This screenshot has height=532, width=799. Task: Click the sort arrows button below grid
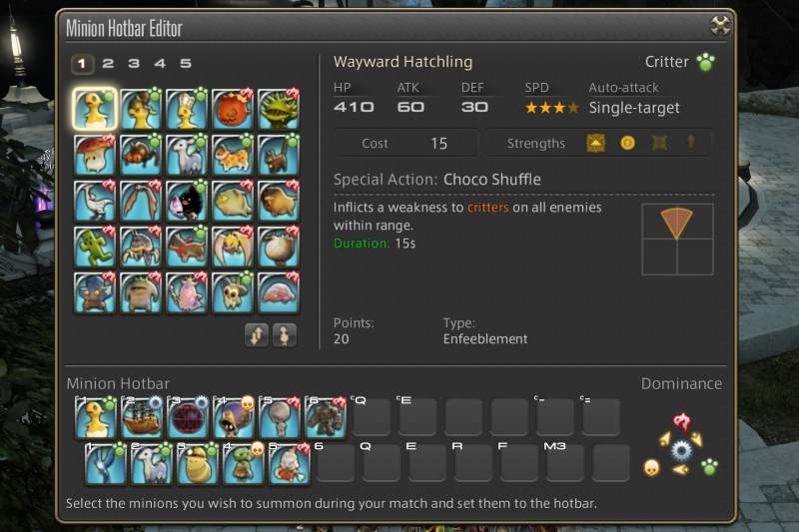pyautogui.click(x=257, y=335)
